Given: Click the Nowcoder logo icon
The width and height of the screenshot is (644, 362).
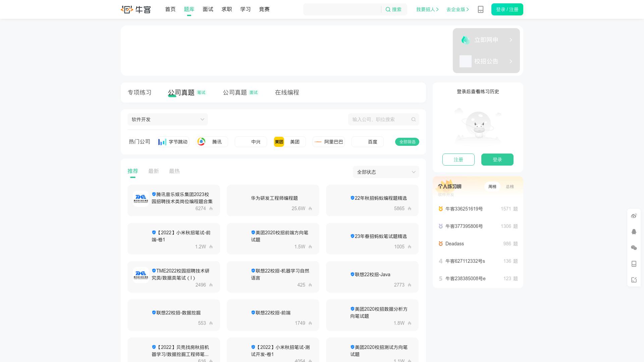Looking at the screenshot, I should [x=136, y=9].
